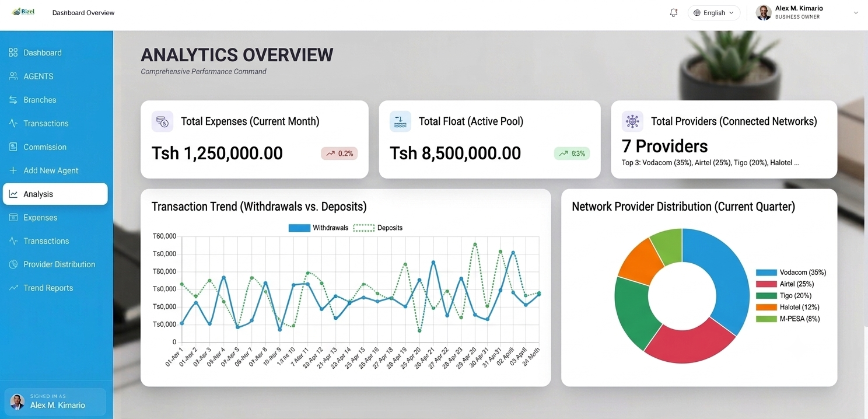Open Add New Agent
This screenshot has height=419, width=868.
[55, 170]
